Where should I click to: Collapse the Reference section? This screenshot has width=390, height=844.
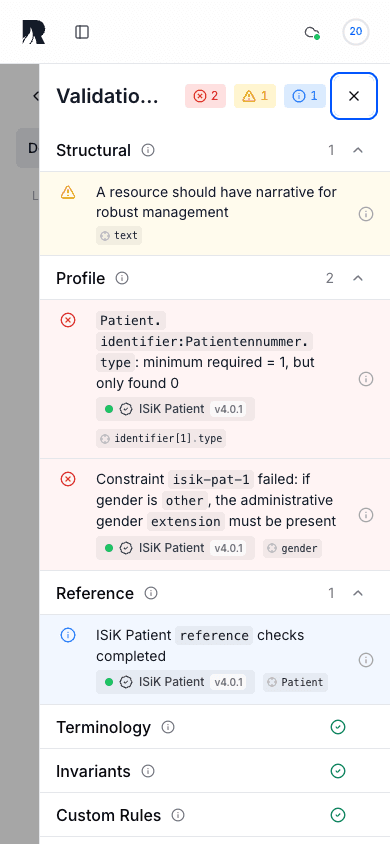pos(358,593)
